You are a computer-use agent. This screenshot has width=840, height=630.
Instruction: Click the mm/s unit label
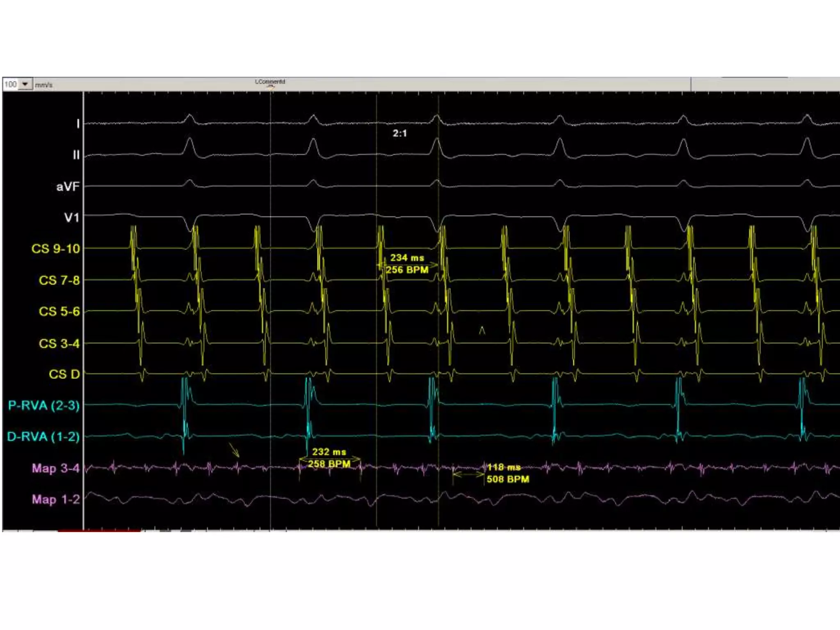[43, 85]
